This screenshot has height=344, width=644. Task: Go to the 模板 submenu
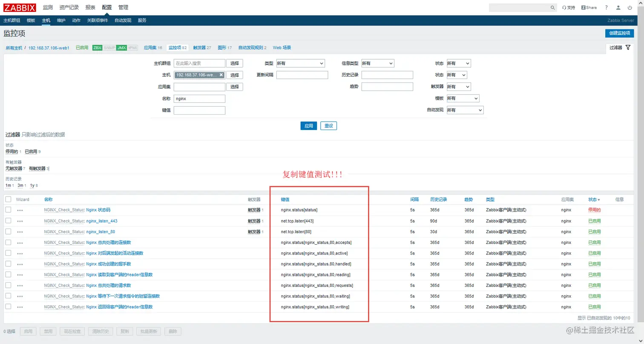(x=31, y=20)
